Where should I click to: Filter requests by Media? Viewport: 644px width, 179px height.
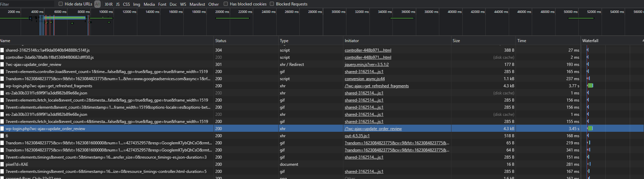point(149,4)
